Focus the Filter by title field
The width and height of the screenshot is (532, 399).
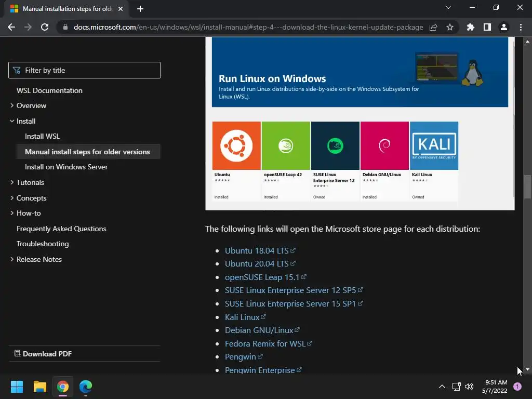tap(85, 70)
